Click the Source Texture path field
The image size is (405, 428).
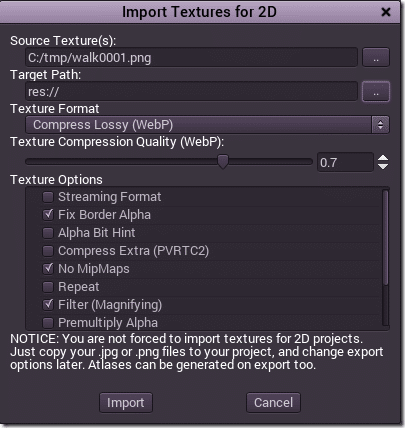pos(192,58)
